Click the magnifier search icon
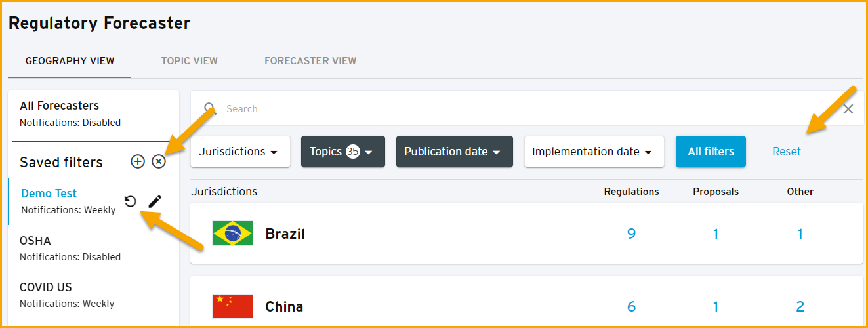Viewport: 868px width, 328px height. [210, 108]
